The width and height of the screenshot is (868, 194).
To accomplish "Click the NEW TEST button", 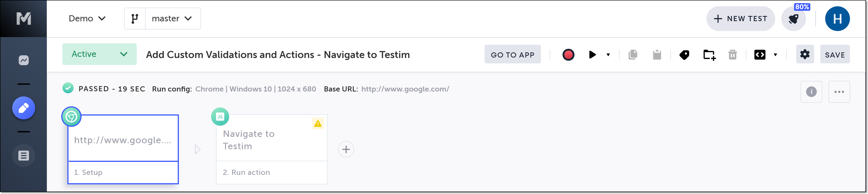I will [740, 19].
